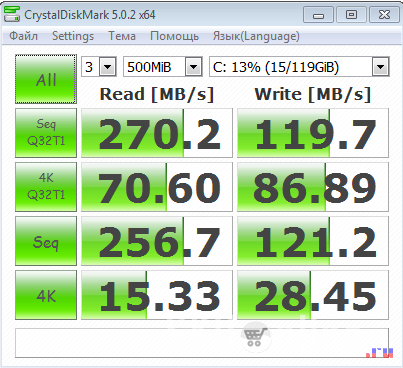
Task: Expand the 500MiB test size dropdown
Action: click(x=163, y=67)
